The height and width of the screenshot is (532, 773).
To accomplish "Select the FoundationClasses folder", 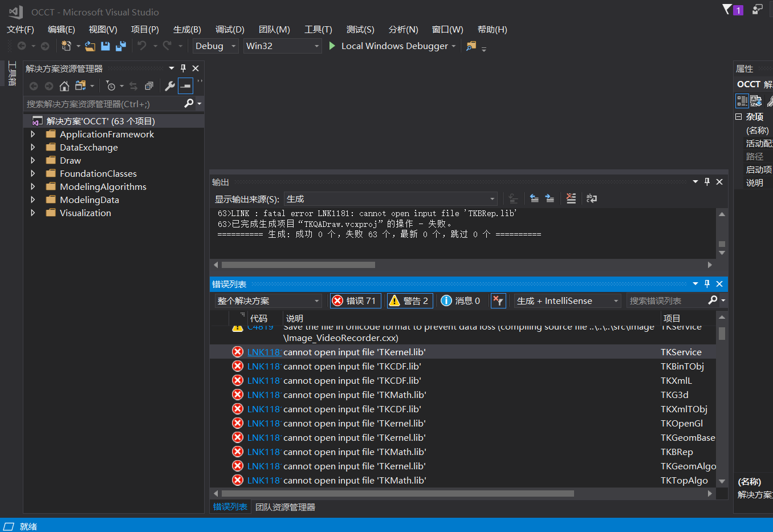I will point(98,173).
